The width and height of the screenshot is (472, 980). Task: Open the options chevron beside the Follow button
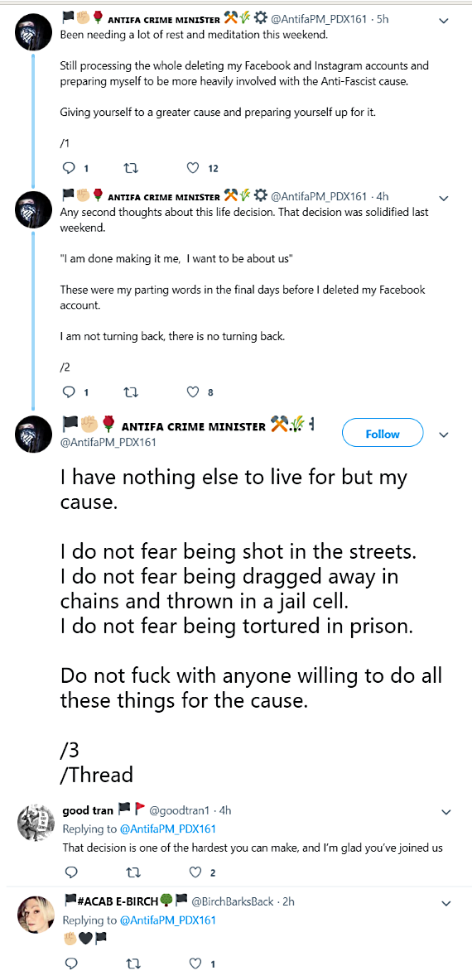tap(444, 435)
